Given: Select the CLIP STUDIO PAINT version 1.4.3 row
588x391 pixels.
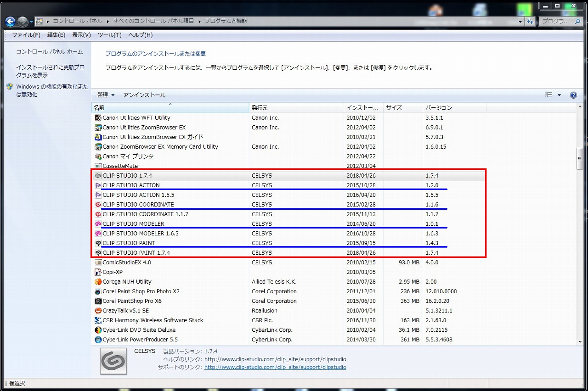Looking at the screenshot, I should 288,243.
